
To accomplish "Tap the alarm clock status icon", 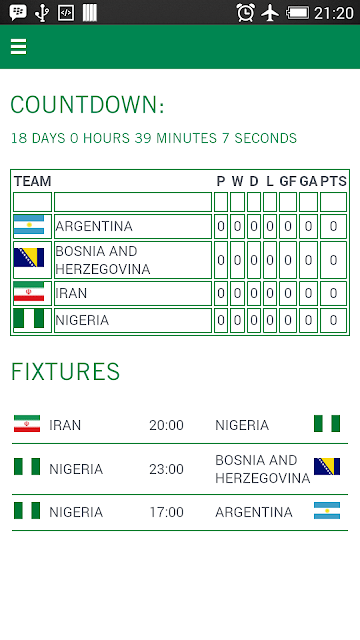I will point(246,13).
